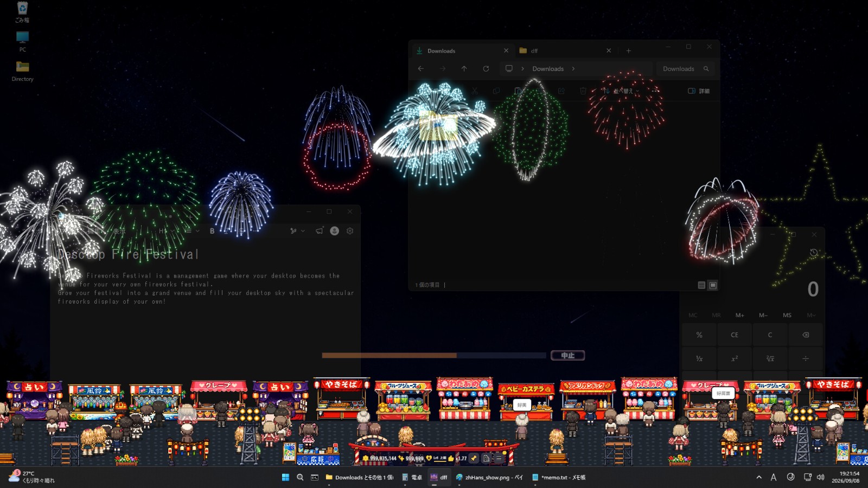Expand the chevron after Downloads in breadcrumb
Viewport: 868px width, 488px height.
(573, 69)
